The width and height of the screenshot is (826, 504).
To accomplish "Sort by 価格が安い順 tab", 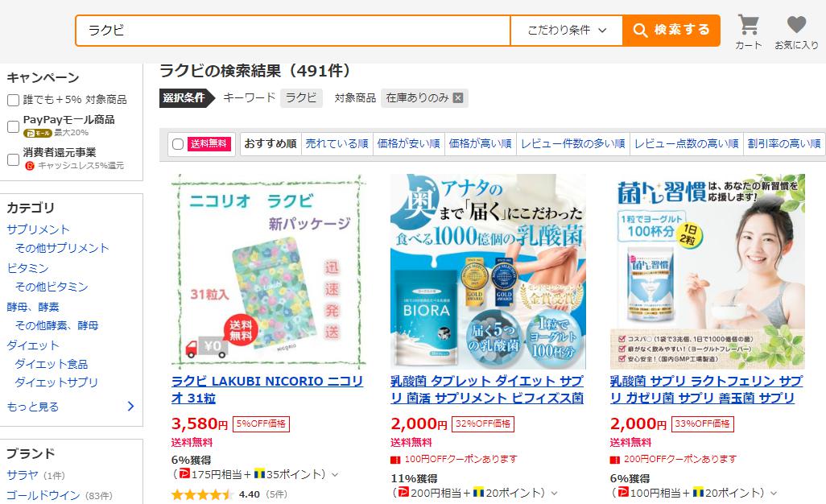I will pyautogui.click(x=409, y=144).
